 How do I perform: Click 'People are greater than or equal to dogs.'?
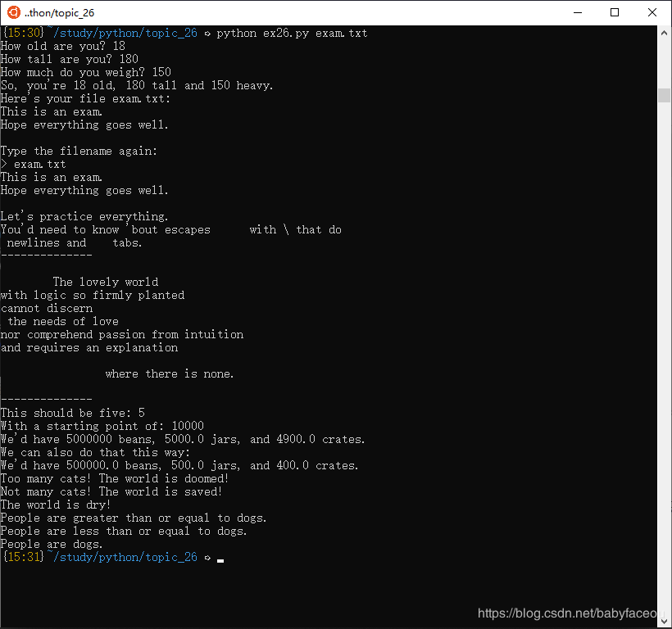click(134, 518)
